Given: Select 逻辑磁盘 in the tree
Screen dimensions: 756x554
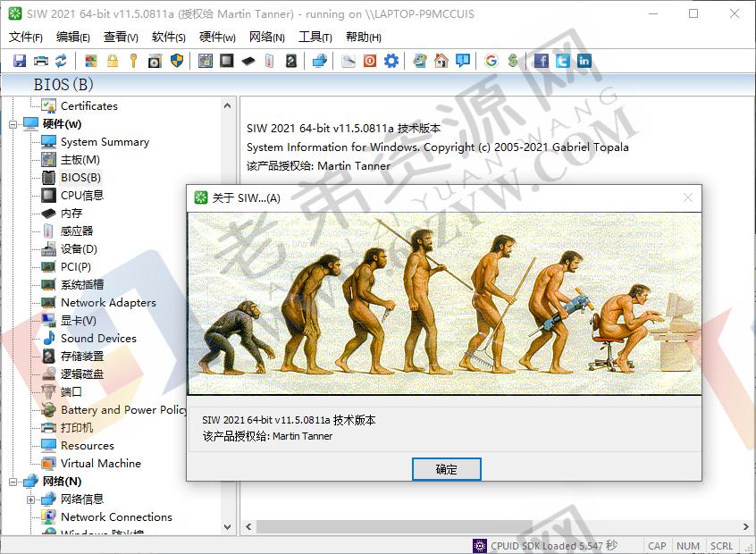Looking at the screenshot, I should pyautogui.click(x=82, y=374).
